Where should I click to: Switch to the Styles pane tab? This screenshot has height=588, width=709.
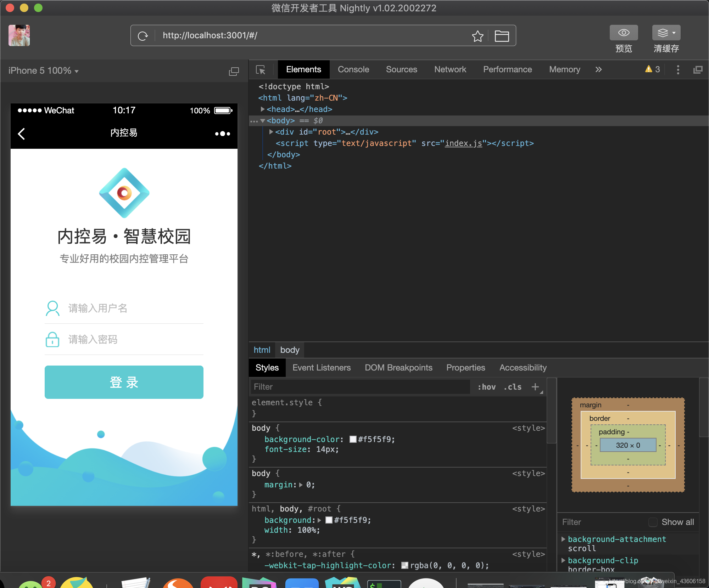pos(267,368)
